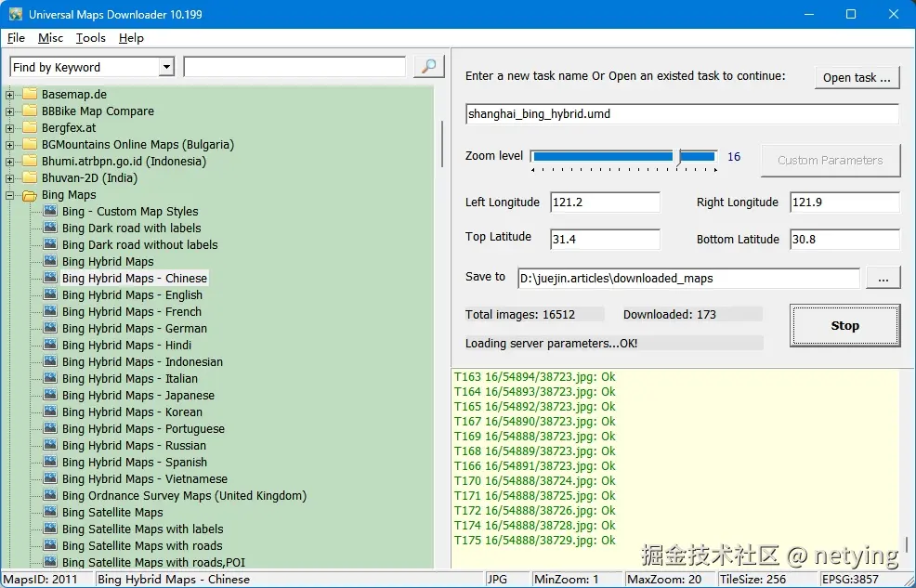Open the Tools menu

point(90,38)
